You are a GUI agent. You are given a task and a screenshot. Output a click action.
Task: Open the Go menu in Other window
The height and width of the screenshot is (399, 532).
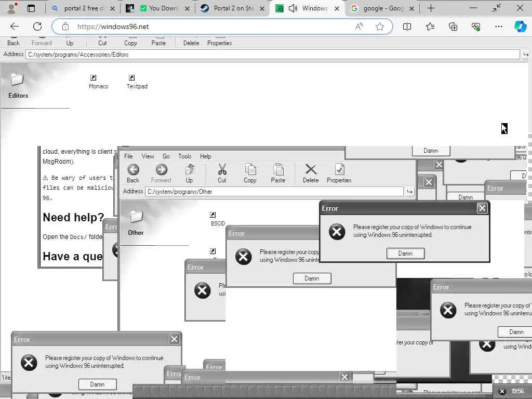click(166, 156)
